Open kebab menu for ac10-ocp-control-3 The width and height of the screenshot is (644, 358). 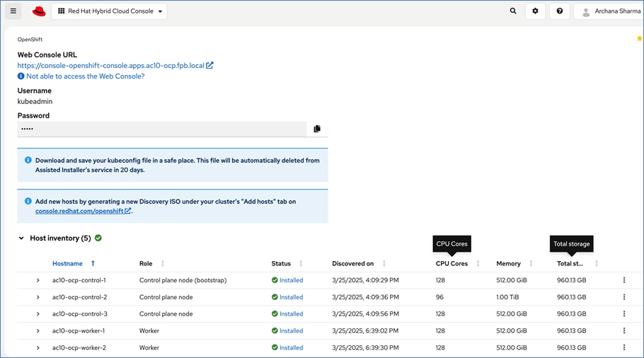(x=624, y=314)
